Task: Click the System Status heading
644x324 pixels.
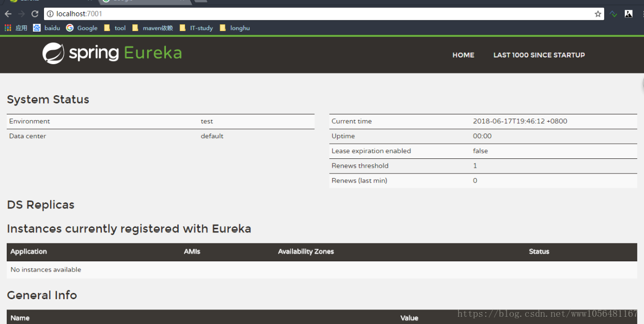Action: click(x=48, y=99)
